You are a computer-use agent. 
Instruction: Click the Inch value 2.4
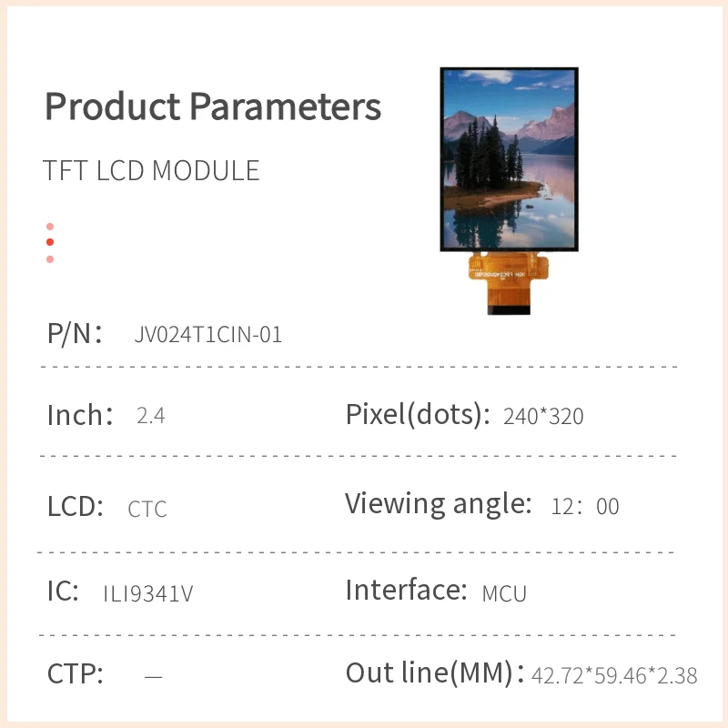pos(150,417)
